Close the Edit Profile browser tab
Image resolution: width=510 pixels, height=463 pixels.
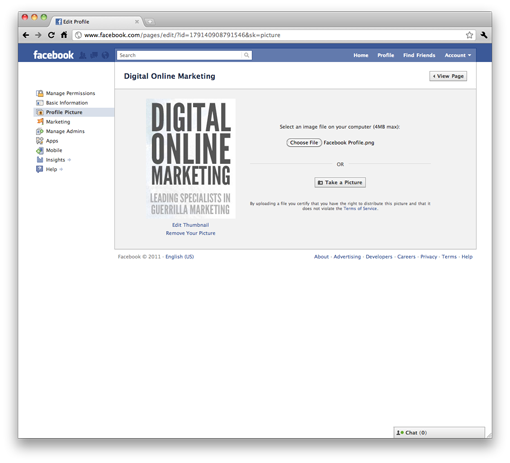coord(137,22)
